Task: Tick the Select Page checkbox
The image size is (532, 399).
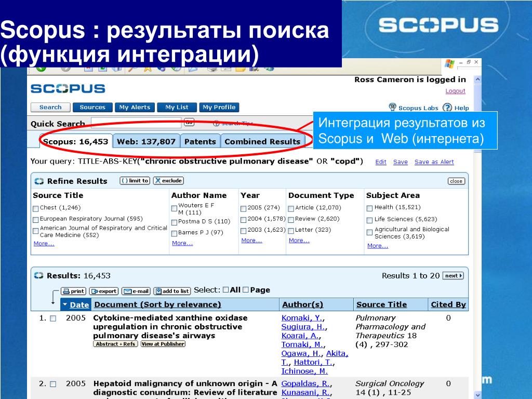Action: pos(246,290)
